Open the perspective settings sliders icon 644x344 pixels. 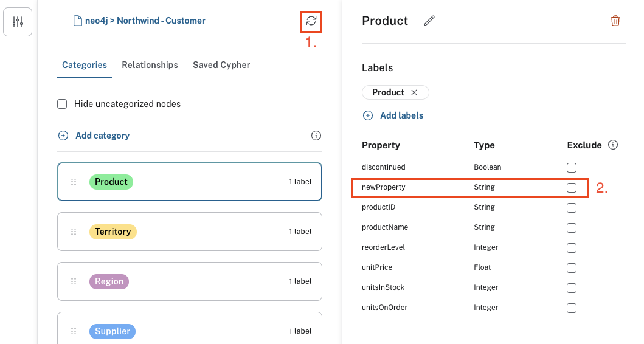18,22
